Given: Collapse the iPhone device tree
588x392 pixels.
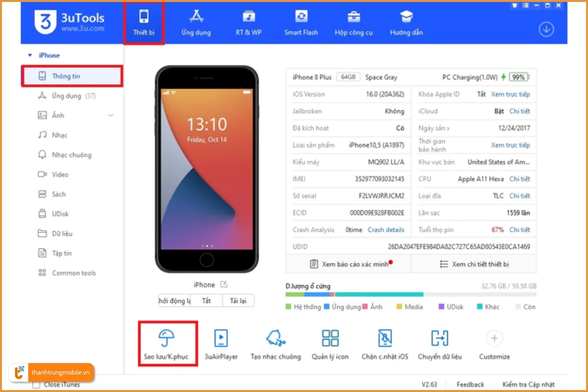Looking at the screenshot, I should [30, 56].
